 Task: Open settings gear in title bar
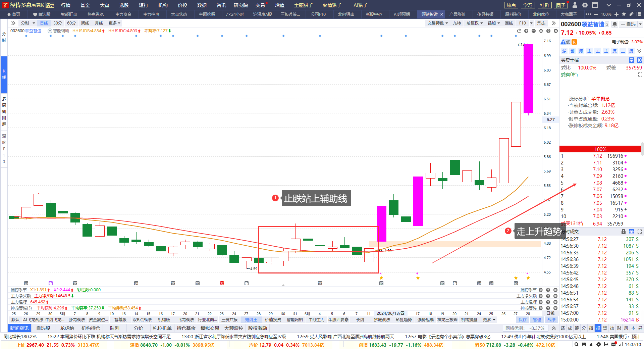pyautogui.click(x=585, y=5)
